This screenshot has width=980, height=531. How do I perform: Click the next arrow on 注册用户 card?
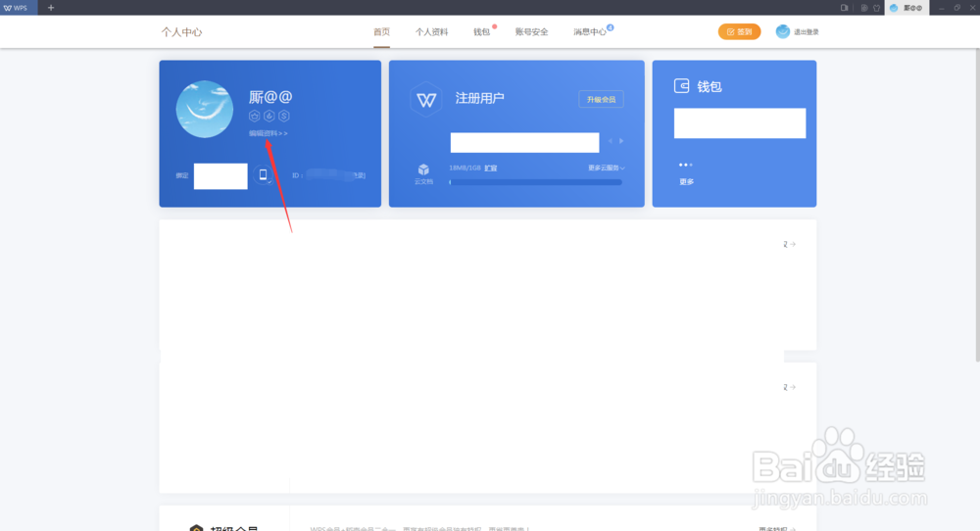[x=621, y=141]
